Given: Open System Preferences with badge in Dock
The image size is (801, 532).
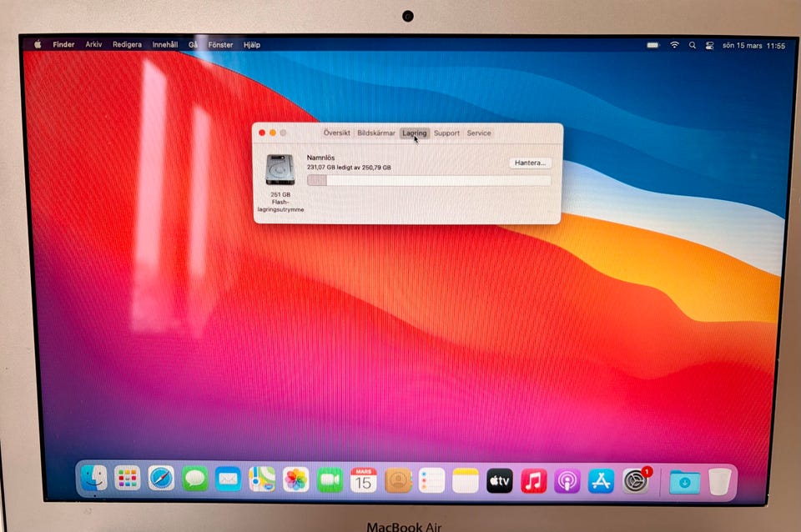Looking at the screenshot, I should coord(636,480).
